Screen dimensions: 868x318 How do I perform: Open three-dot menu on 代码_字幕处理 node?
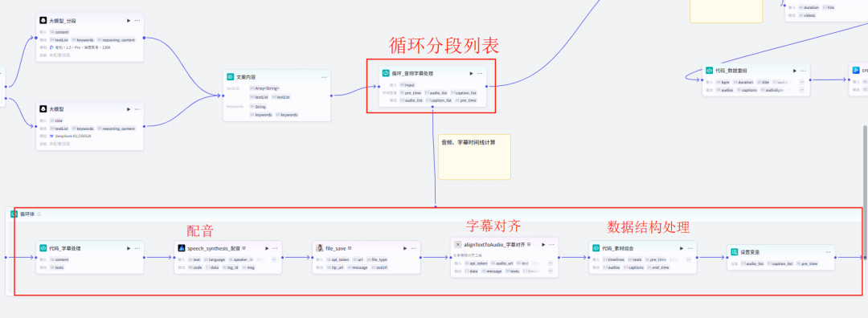pyautogui.click(x=137, y=248)
